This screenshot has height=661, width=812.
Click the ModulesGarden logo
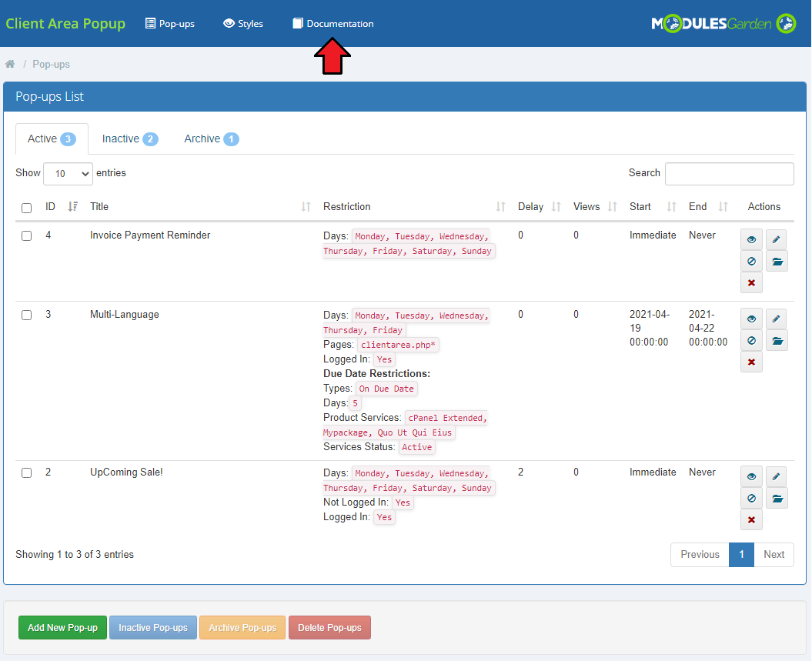point(723,24)
